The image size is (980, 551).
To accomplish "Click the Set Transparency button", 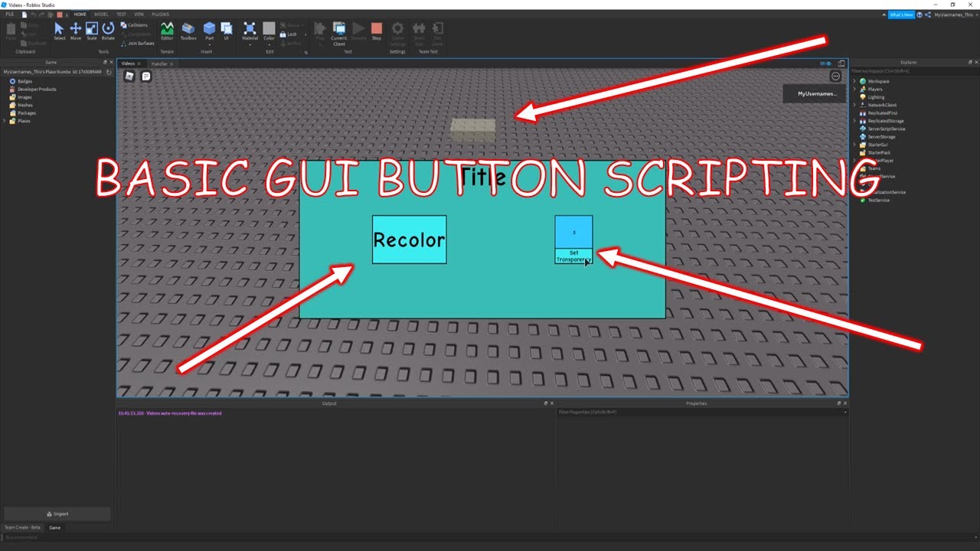I will (574, 256).
